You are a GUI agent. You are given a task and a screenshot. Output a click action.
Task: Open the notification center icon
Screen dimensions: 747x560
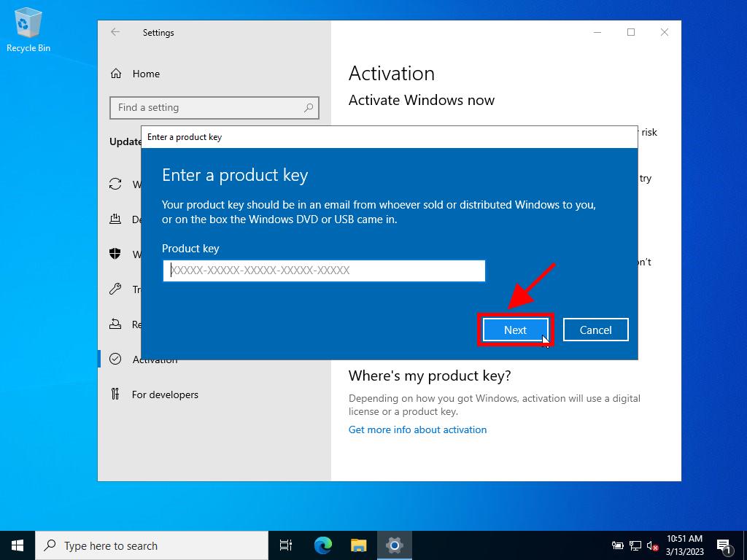click(x=724, y=545)
